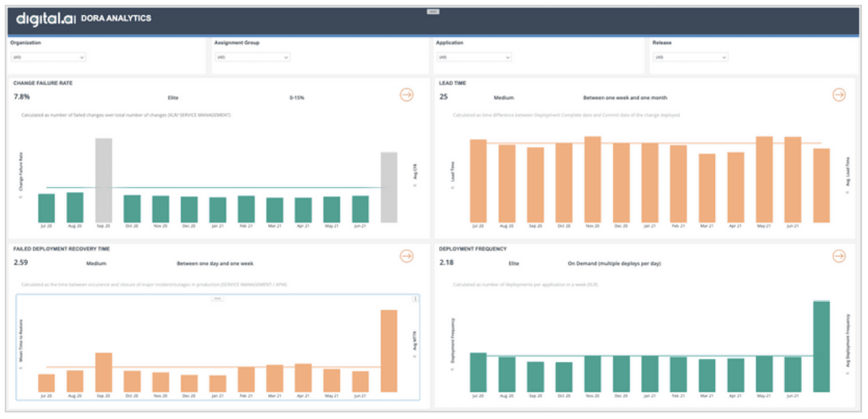This screenshot has width=868, height=419.
Task: Click the 0-15% range text
Action: pyautogui.click(x=297, y=98)
